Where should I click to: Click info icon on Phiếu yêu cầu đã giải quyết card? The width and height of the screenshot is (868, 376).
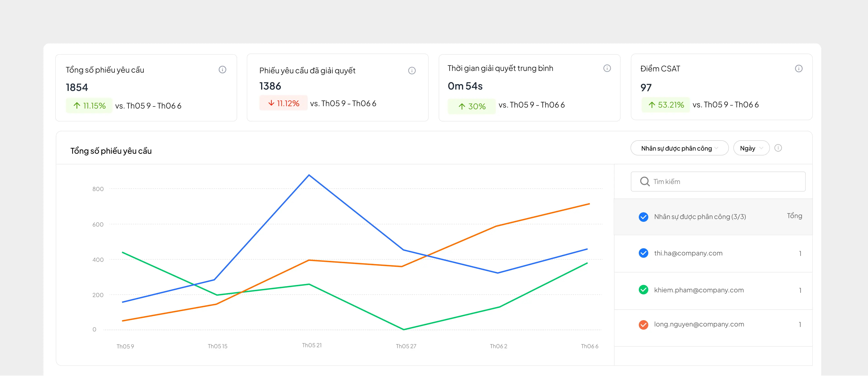click(x=412, y=70)
